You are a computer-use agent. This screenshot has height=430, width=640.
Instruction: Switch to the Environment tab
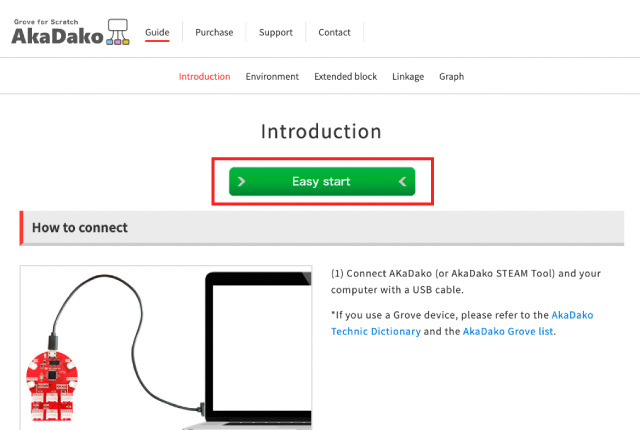point(272,76)
